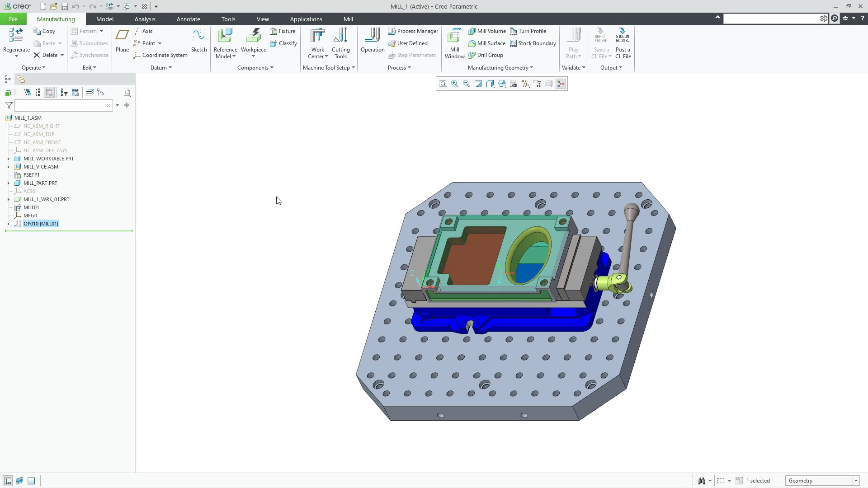
Task: Expand the MILL_VICE.ASM node
Action: [8, 167]
